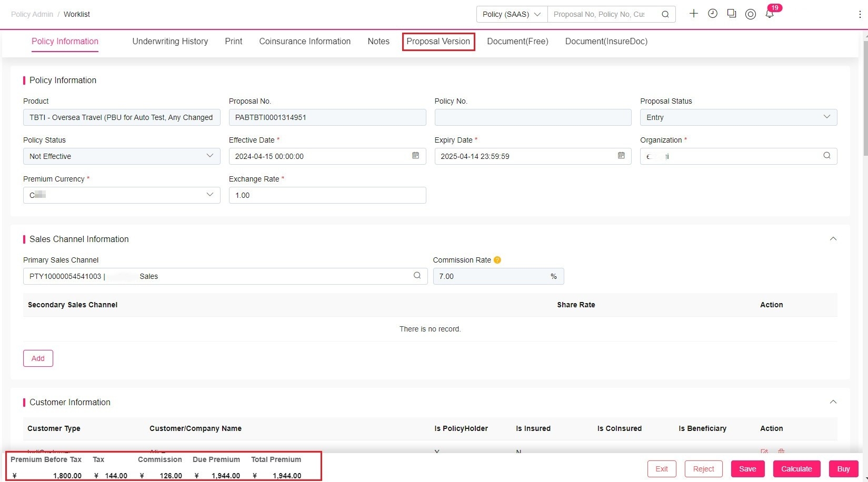
Task: Click the Exchange Rate input field
Action: point(327,195)
